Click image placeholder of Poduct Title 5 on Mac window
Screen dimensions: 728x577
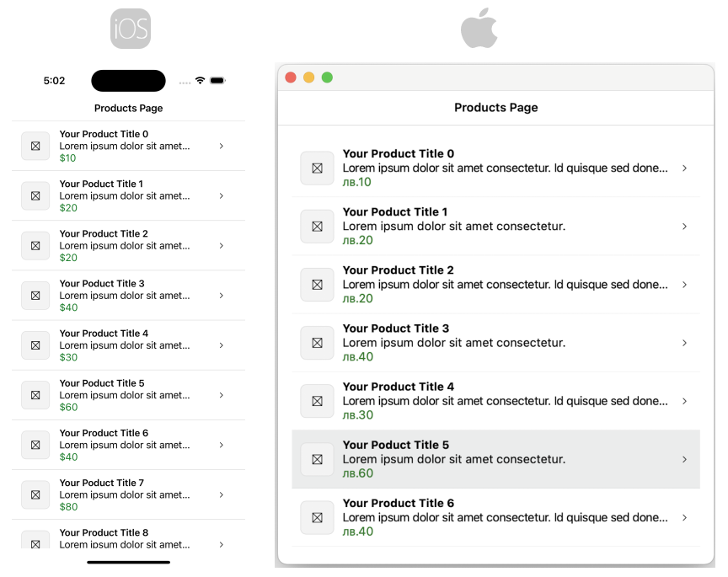tap(317, 459)
